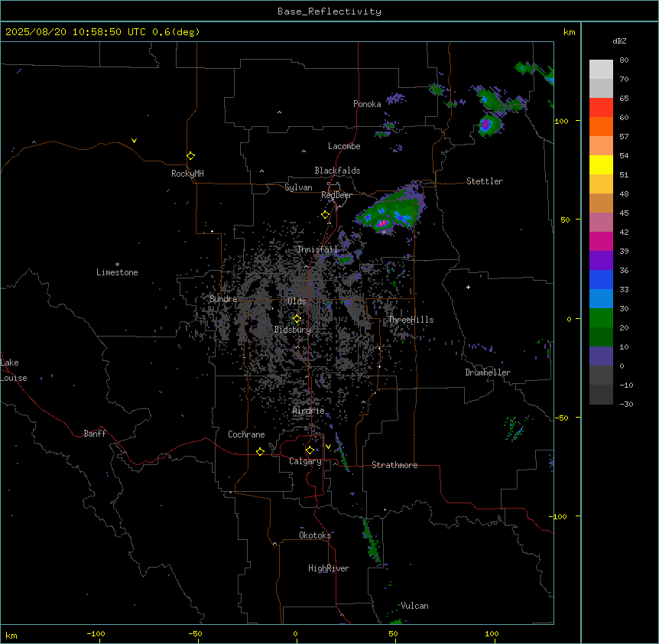Click the Base_Reflectivity title text
659x644 pixels.
click(329, 11)
